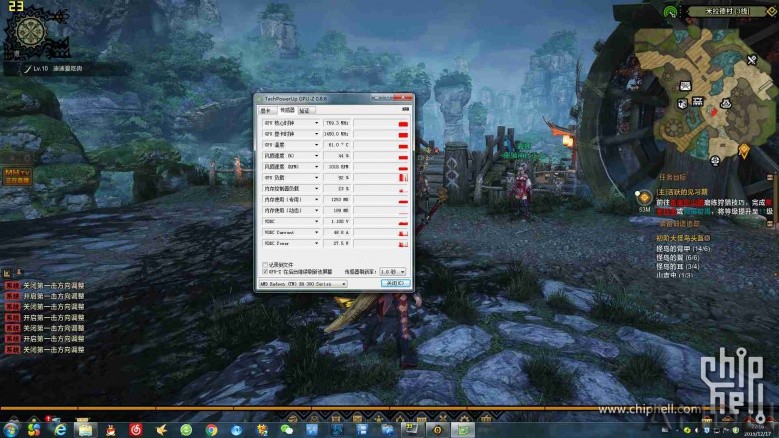The image size is (779, 438).
Task: Toggle GPU-Z background refresh checkbox
Action: (265, 272)
